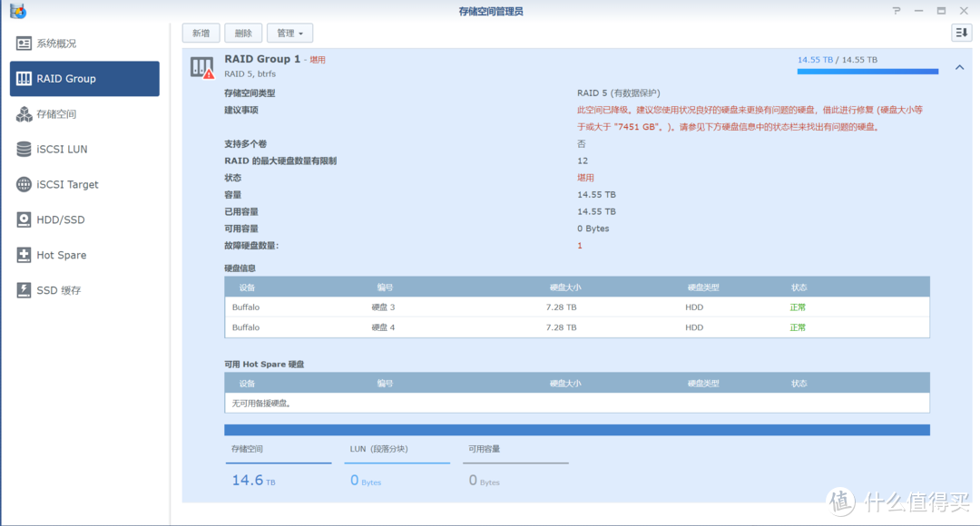Click the blue storage allocation bar

point(577,430)
